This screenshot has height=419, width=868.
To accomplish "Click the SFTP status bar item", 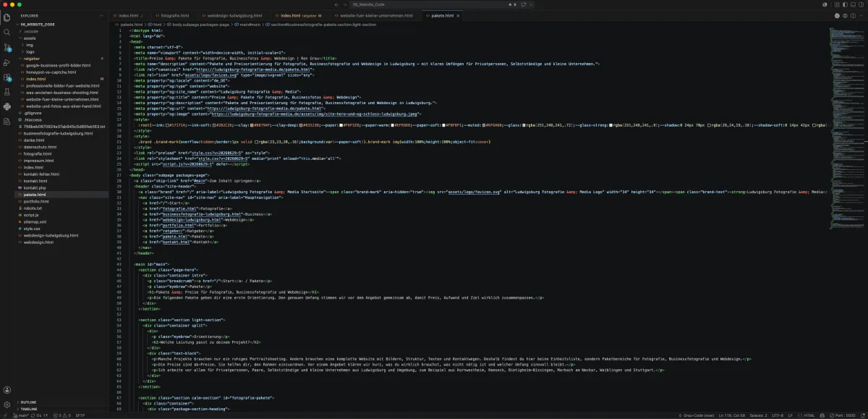I will click(80, 415).
